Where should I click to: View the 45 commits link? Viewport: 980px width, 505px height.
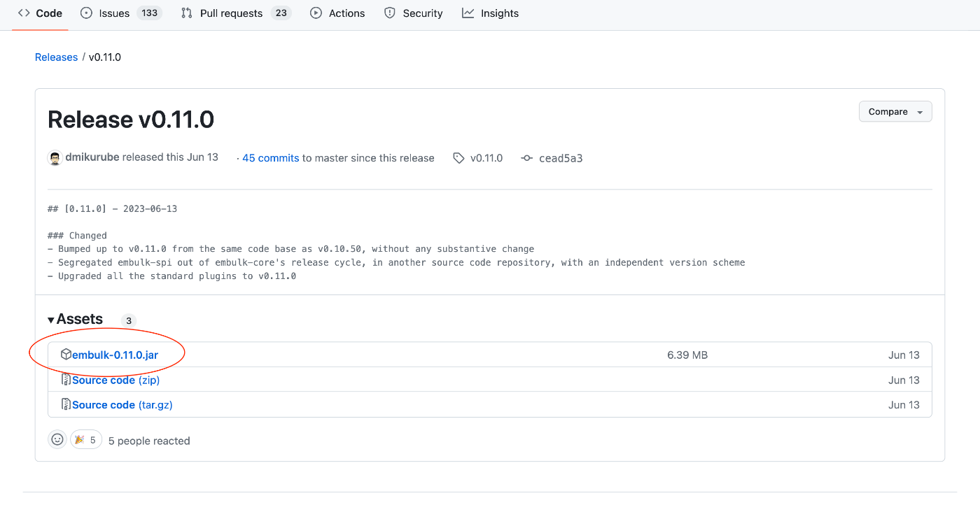271,158
